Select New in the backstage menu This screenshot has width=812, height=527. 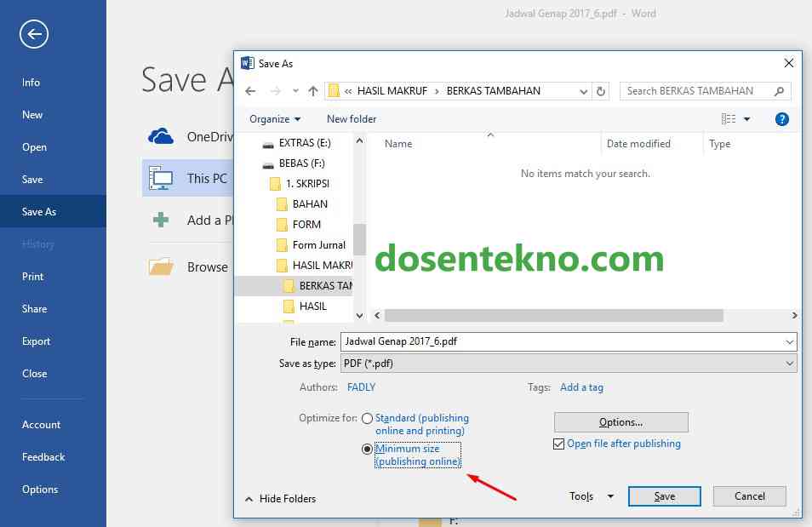point(32,115)
